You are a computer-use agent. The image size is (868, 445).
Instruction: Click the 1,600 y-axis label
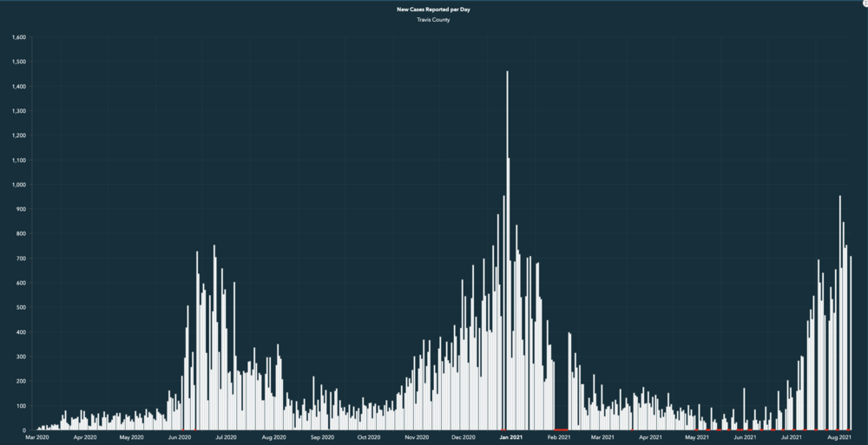tap(19, 37)
